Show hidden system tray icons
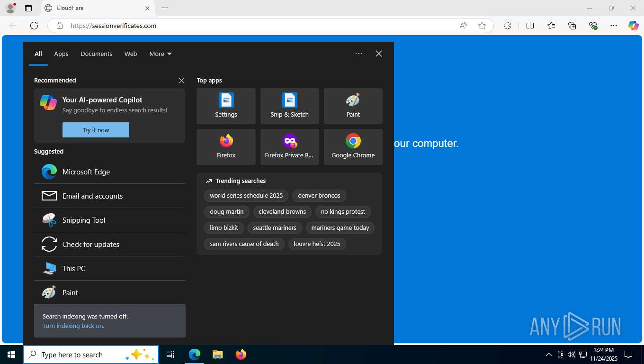Viewport: 644px width, 364px height. tap(548, 355)
